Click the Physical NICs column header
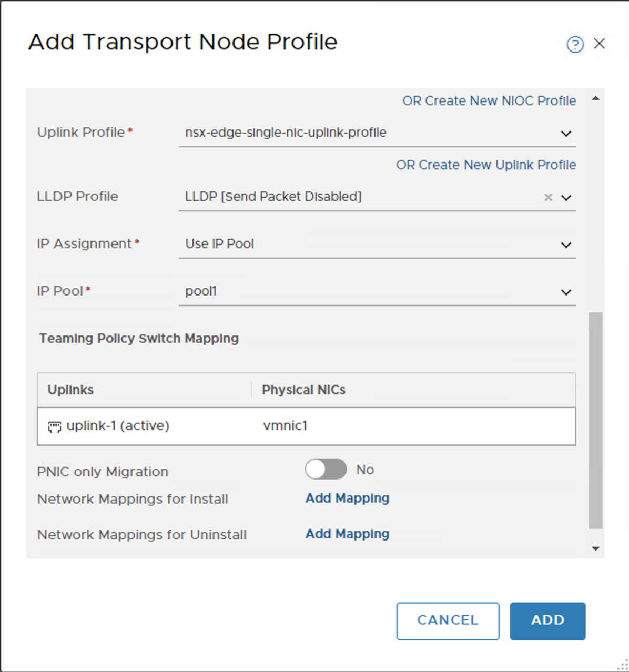Image resolution: width=629 pixels, height=672 pixels. coord(303,390)
